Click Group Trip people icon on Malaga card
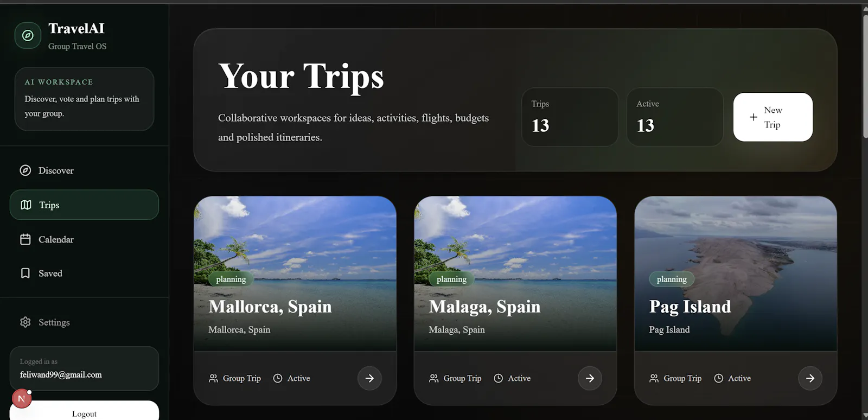Screen dimensions: 868x420 click(x=433, y=378)
